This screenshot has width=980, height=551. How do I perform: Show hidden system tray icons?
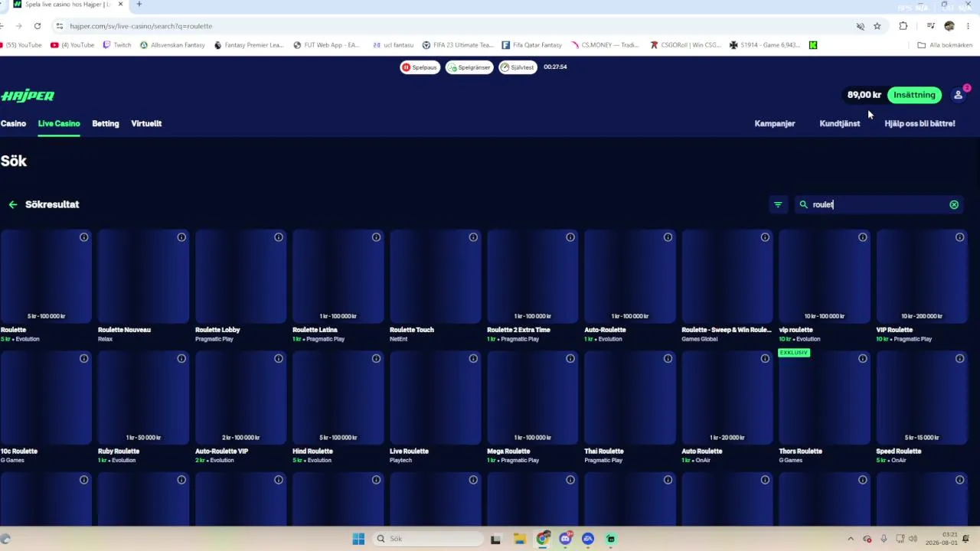pos(850,539)
